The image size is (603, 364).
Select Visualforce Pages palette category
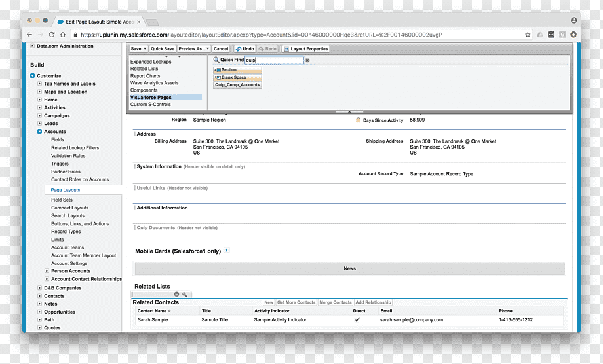[166, 97]
